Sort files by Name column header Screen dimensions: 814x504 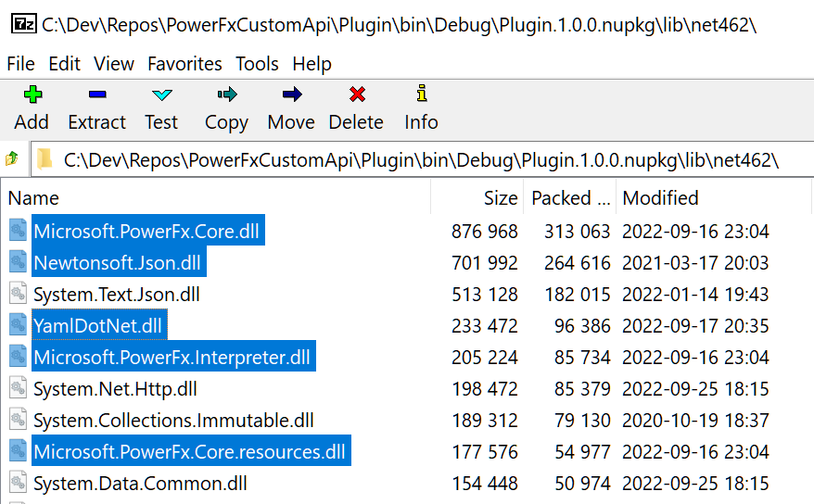click(x=216, y=197)
